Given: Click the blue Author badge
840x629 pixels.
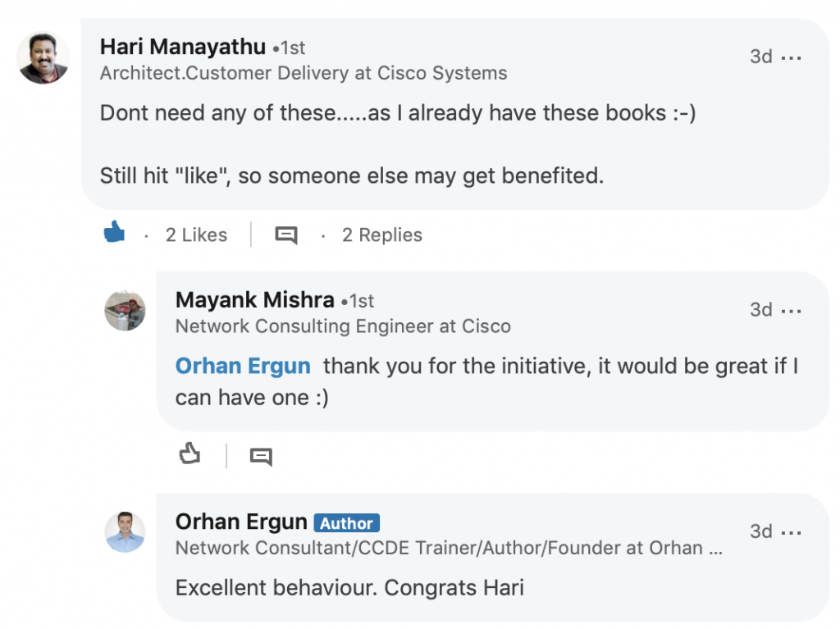Looking at the screenshot, I should (347, 523).
